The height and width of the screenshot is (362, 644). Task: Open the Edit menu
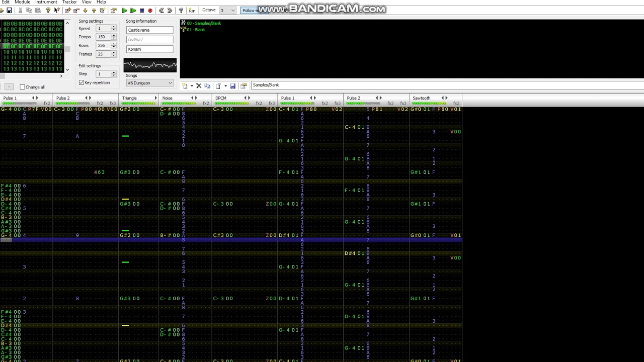pyautogui.click(x=6, y=2)
